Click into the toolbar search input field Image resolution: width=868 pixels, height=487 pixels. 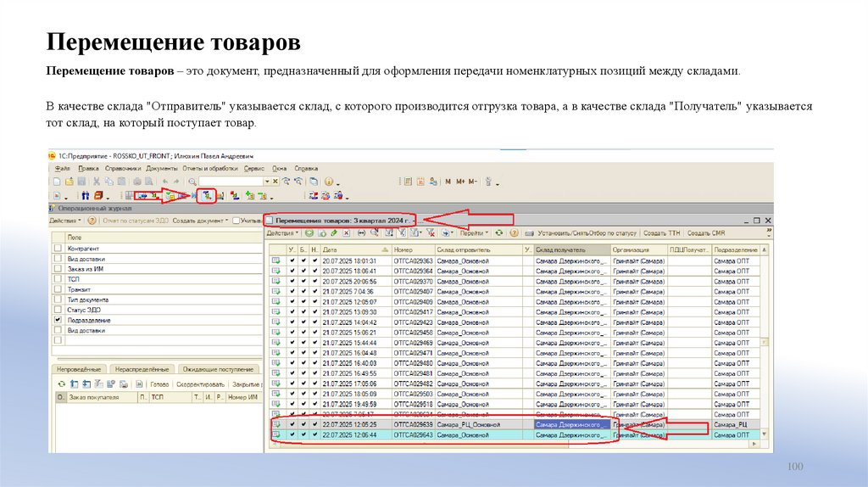coord(231,182)
